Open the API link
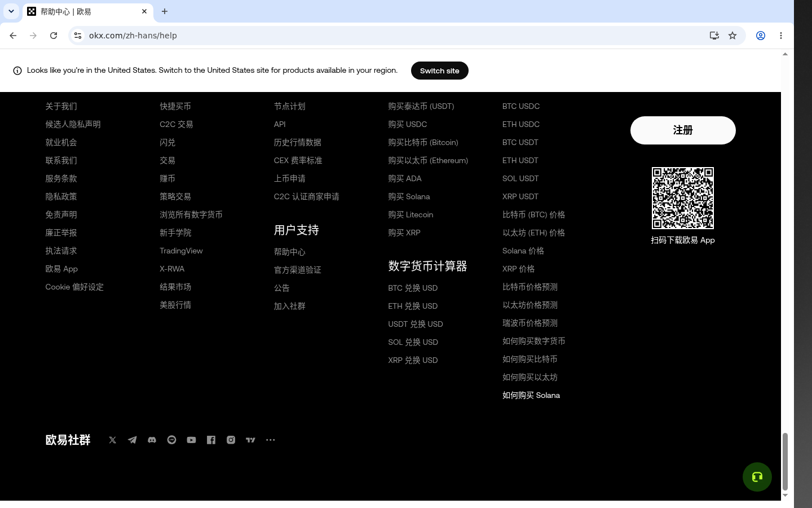This screenshot has width=812, height=508. click(x=280, y=124)
